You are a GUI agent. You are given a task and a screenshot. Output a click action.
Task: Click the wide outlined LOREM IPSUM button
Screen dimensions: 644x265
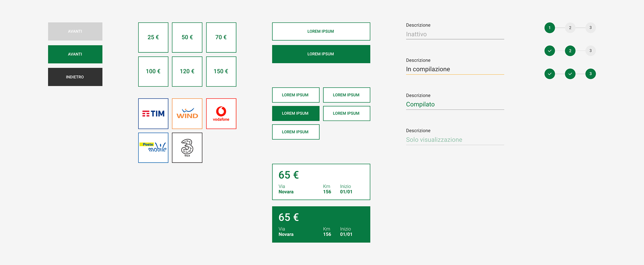pos(321,32)
